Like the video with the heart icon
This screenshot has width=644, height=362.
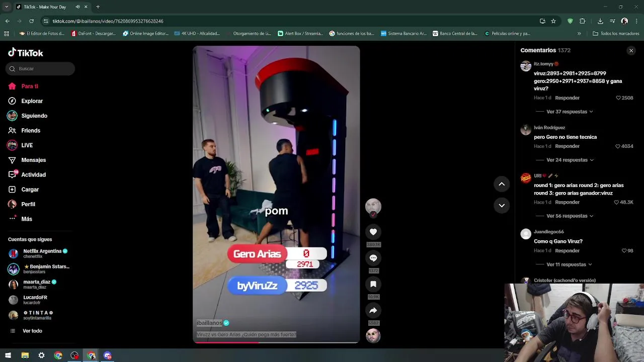(x=373, y=232)
